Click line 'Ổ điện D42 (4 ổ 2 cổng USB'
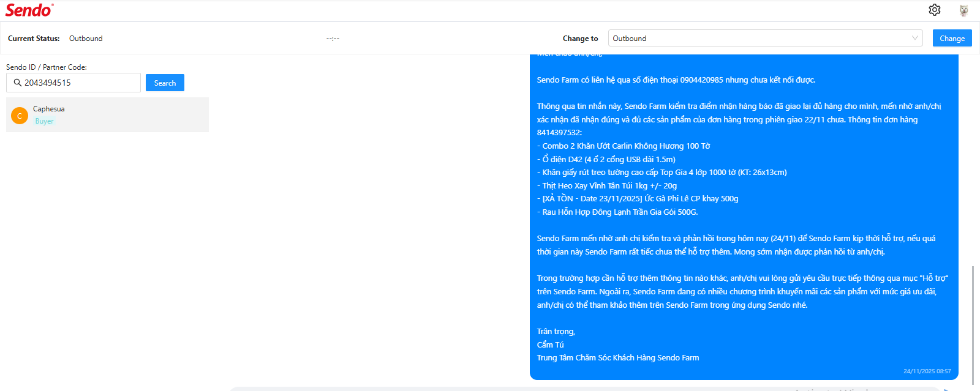The image size is (980, 391). (x=606, y=159)
